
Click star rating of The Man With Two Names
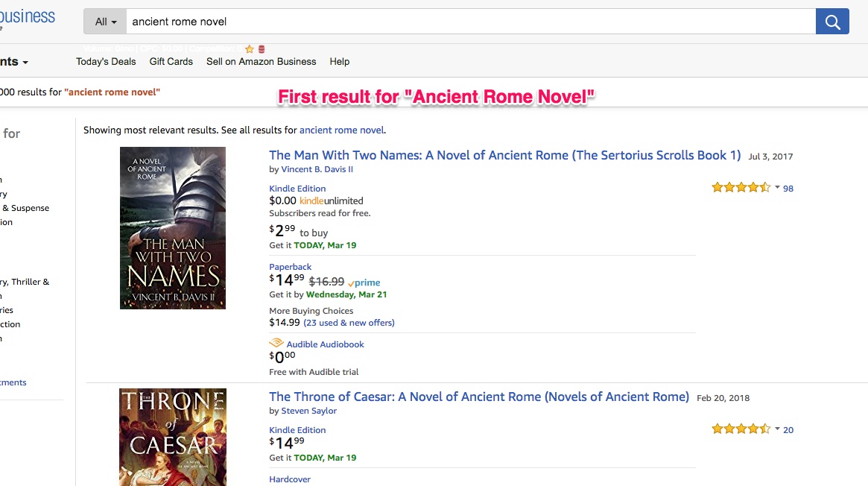tap(741, 188)
